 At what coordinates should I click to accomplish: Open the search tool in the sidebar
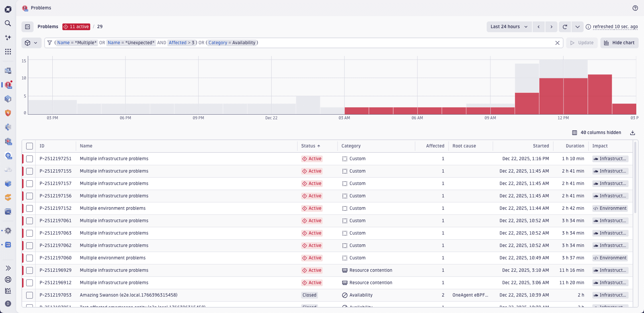pos(8,23)
